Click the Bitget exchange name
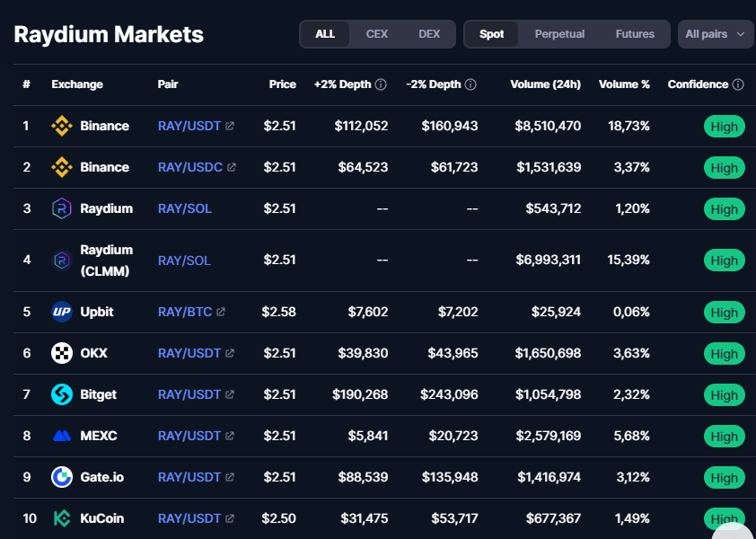This screenshot has width=756, height=539. pyautogui.click(x=99, y=394)
